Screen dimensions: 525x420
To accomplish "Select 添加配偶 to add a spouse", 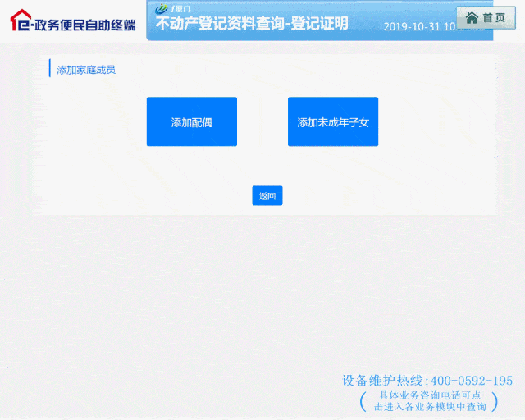I will (x=192, y=121).
